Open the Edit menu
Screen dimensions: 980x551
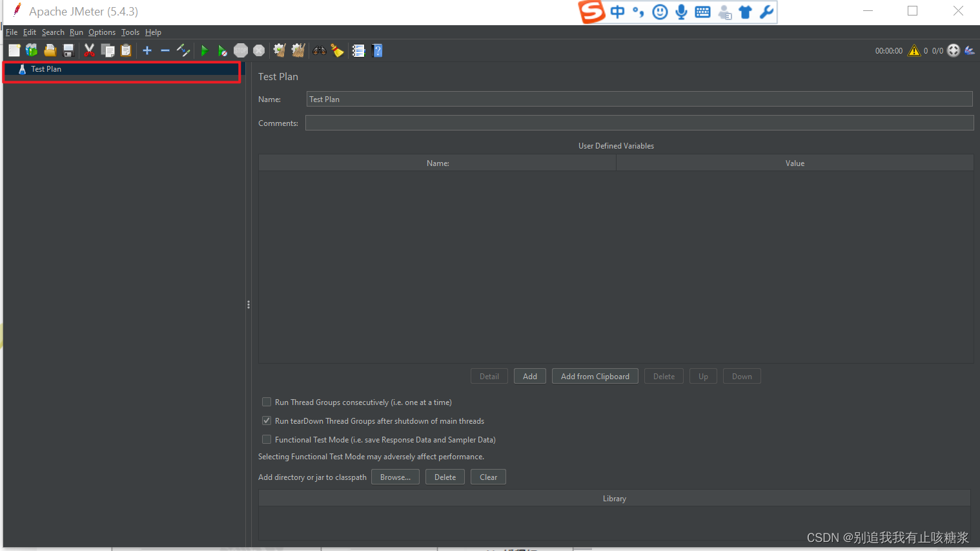point(30,32)
